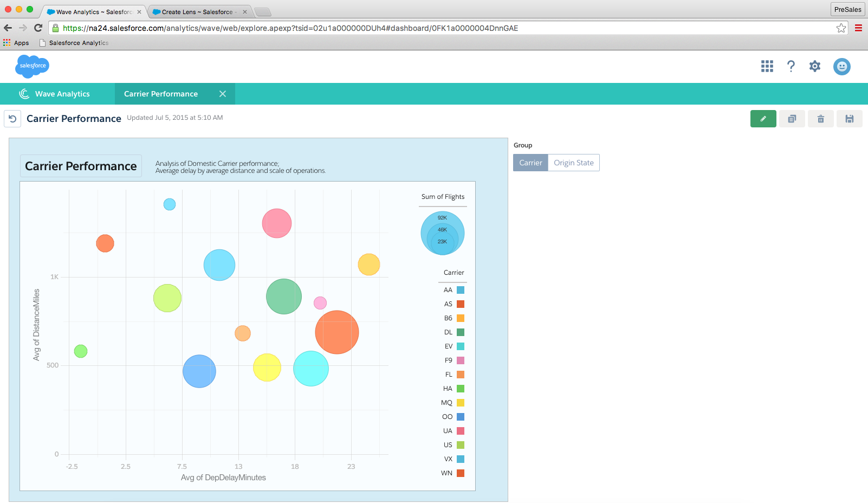This screenshot has height=503, width=868.
Task: Close the Create Lens browser tab
Action: 245,12
